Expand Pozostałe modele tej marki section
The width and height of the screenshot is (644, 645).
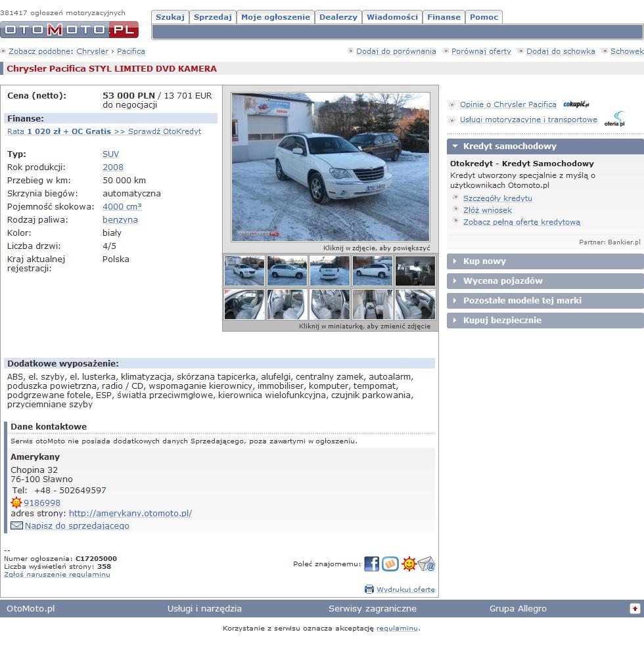545,301
